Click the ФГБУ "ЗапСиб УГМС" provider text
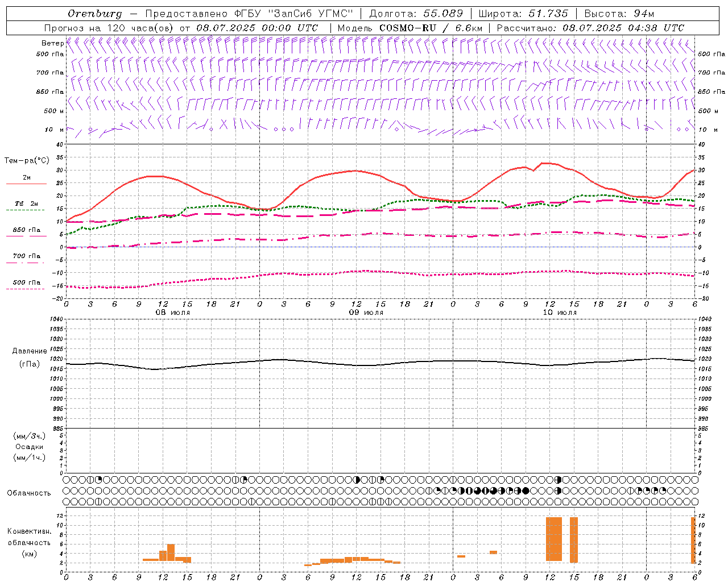The image size is (728, 582). (x=294, y=14)
